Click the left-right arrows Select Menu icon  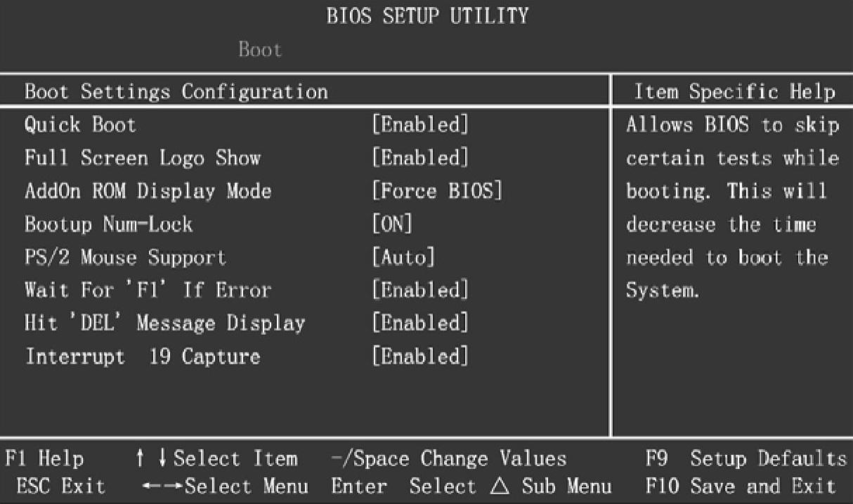161,486
